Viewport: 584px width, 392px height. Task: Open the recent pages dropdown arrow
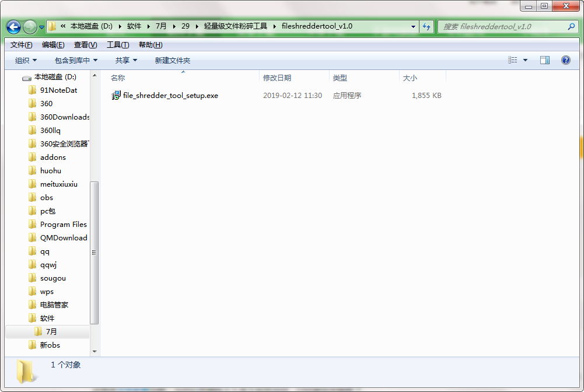pyautogui.click(x=41, y=27)
